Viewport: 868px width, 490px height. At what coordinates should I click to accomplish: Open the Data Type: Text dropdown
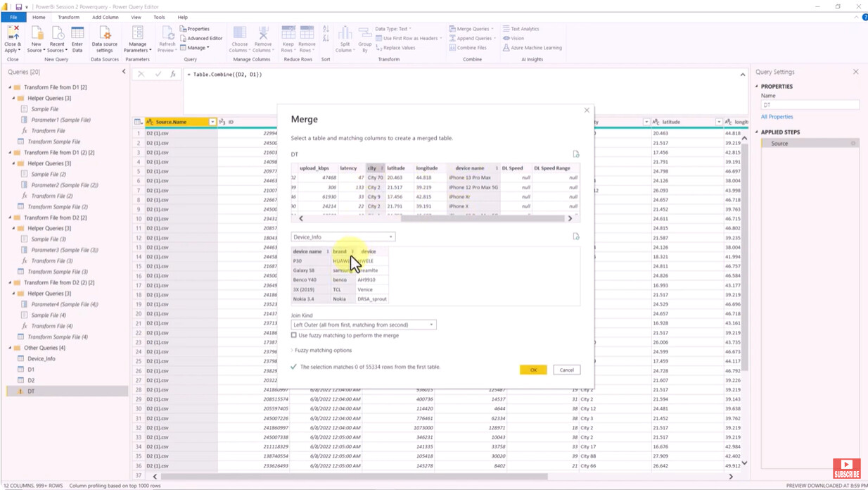click(x=394, y=29)
